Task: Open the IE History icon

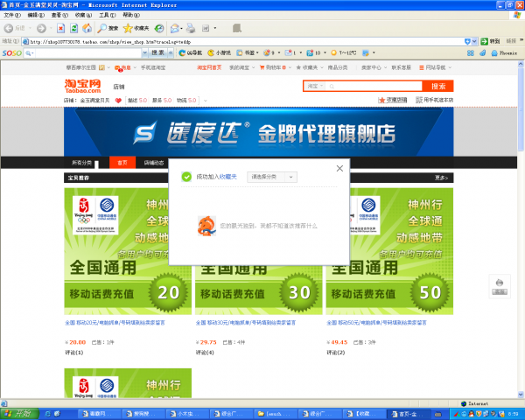Action: pyautogui.click(x=159, y=29)
